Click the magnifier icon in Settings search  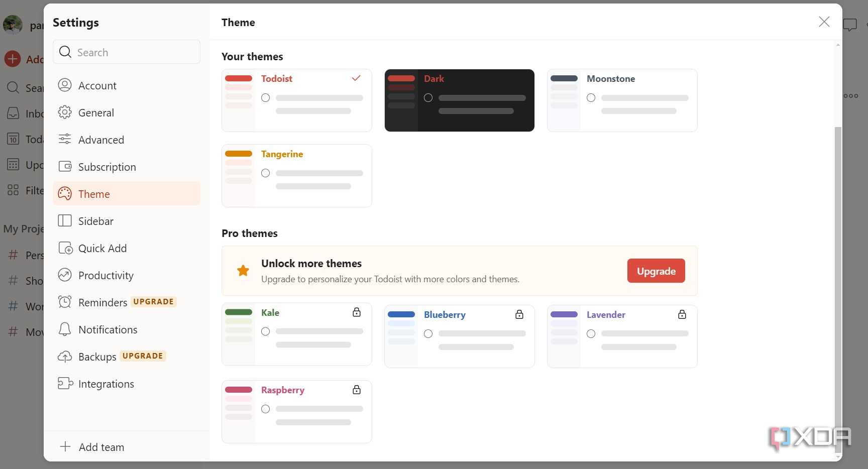[65, 52]
